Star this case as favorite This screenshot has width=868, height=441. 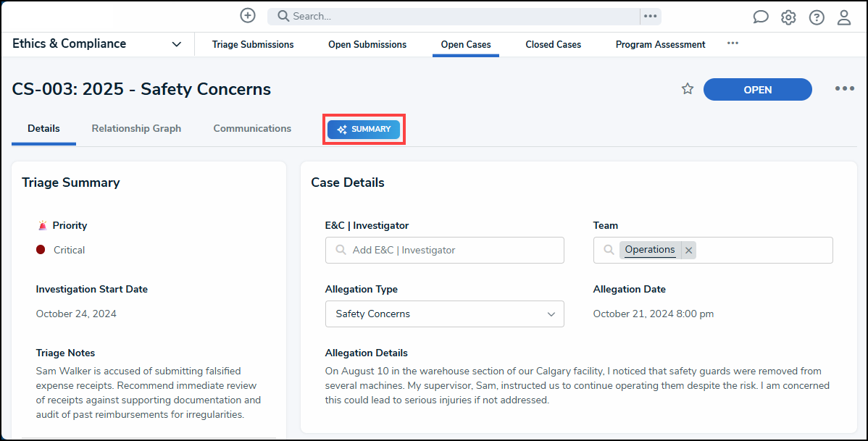688,89
